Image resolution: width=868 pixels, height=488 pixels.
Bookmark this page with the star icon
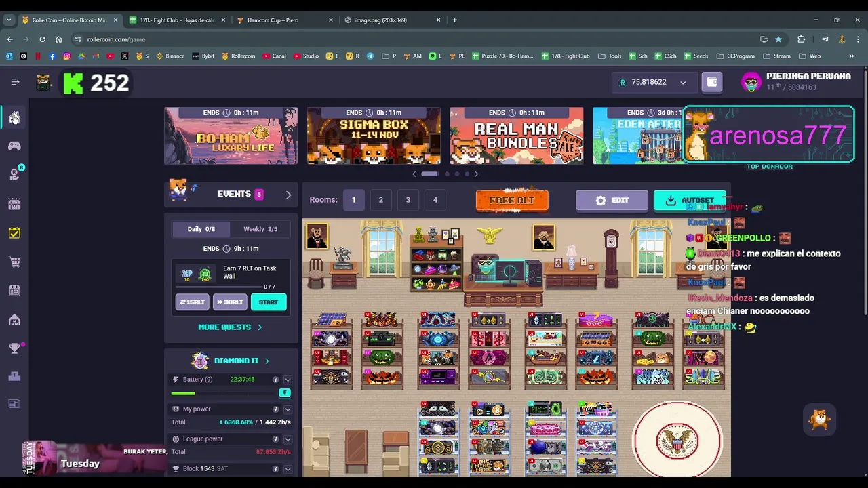(778, 39)
